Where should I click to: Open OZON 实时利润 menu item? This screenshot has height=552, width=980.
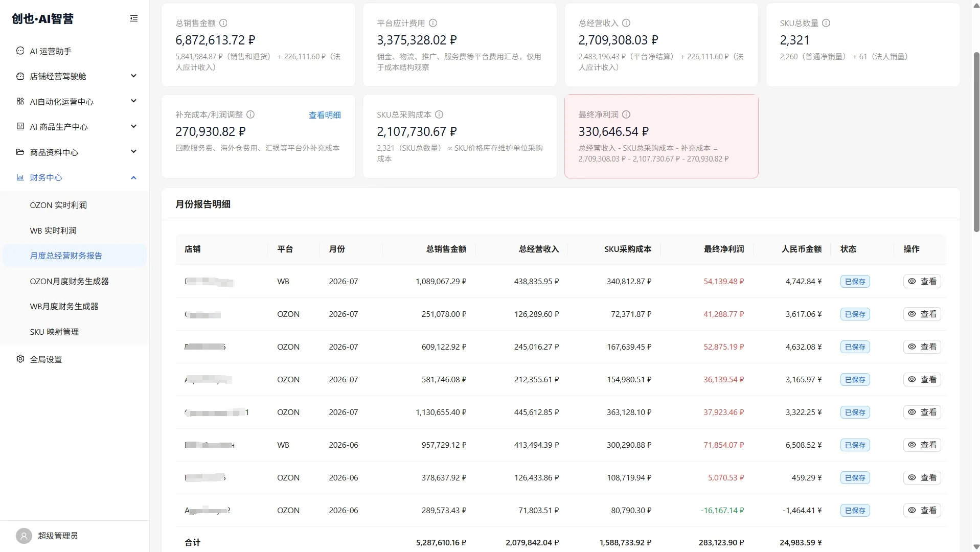point(75,205)
